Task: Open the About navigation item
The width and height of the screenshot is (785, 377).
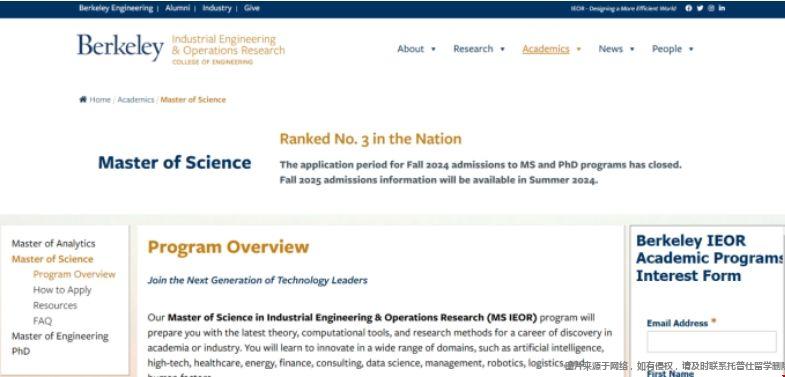Action: coord(411,49)
